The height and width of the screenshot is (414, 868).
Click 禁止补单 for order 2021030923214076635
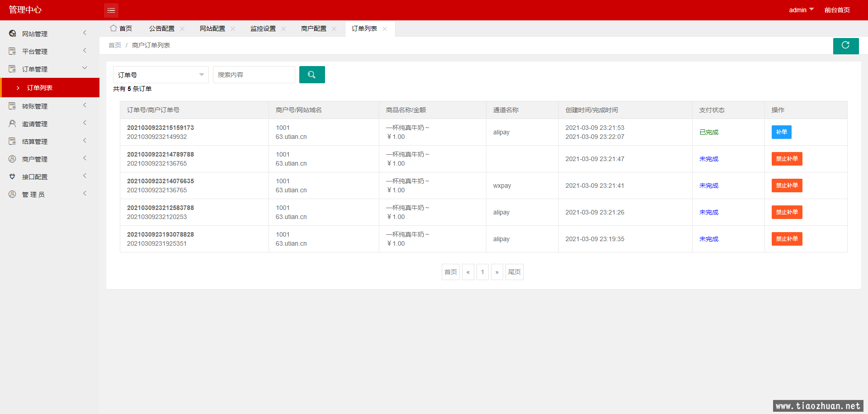[787, 186]
